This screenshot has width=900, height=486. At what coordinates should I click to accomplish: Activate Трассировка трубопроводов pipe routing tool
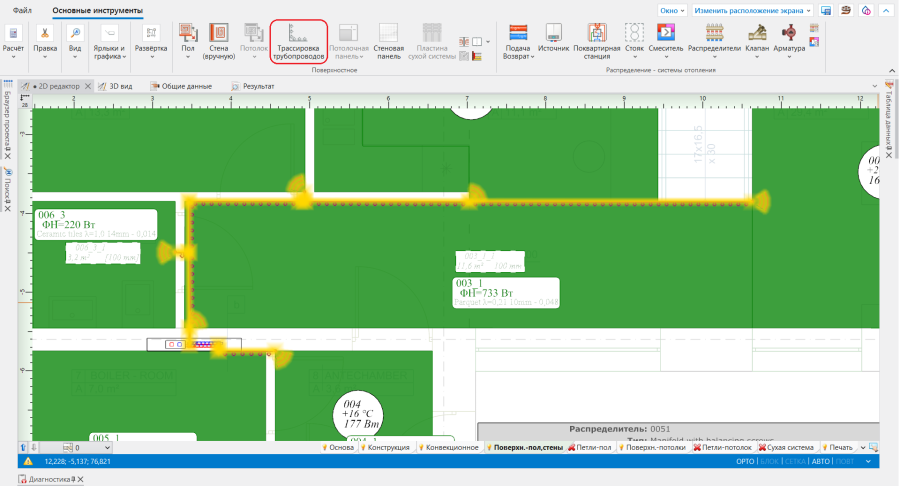(x=298, y=41)
